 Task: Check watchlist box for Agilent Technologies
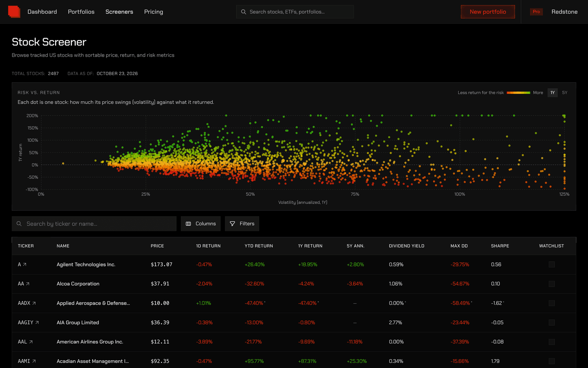552,265
